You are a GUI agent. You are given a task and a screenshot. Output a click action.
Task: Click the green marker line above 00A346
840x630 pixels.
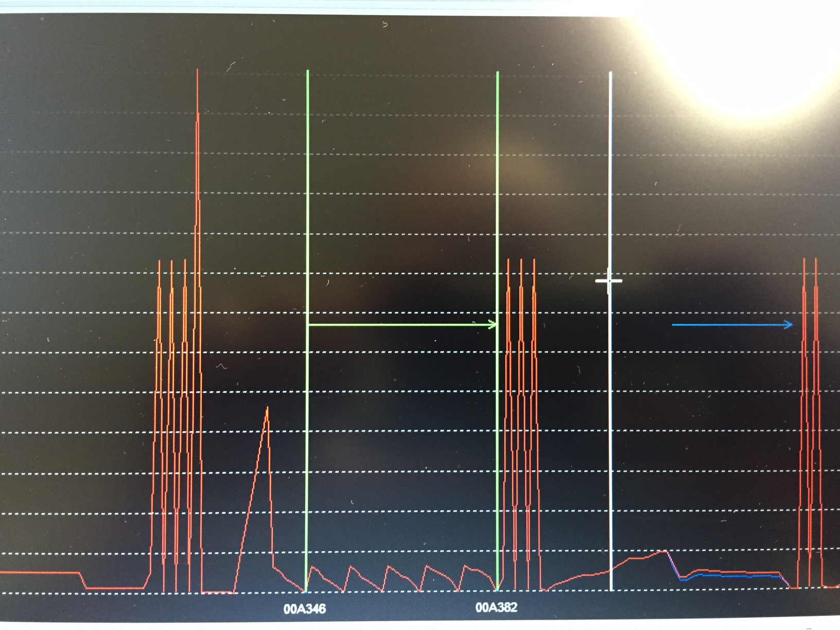tap(308, 206)
